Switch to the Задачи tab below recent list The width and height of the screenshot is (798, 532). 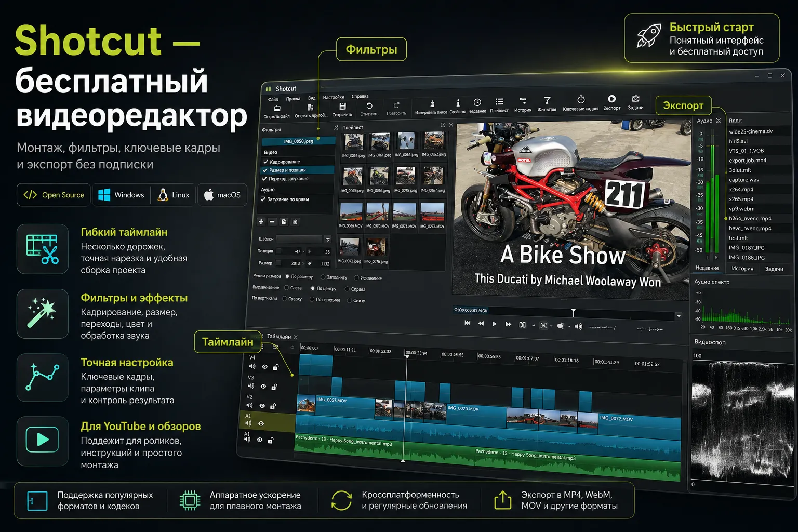tap(774, 269)
